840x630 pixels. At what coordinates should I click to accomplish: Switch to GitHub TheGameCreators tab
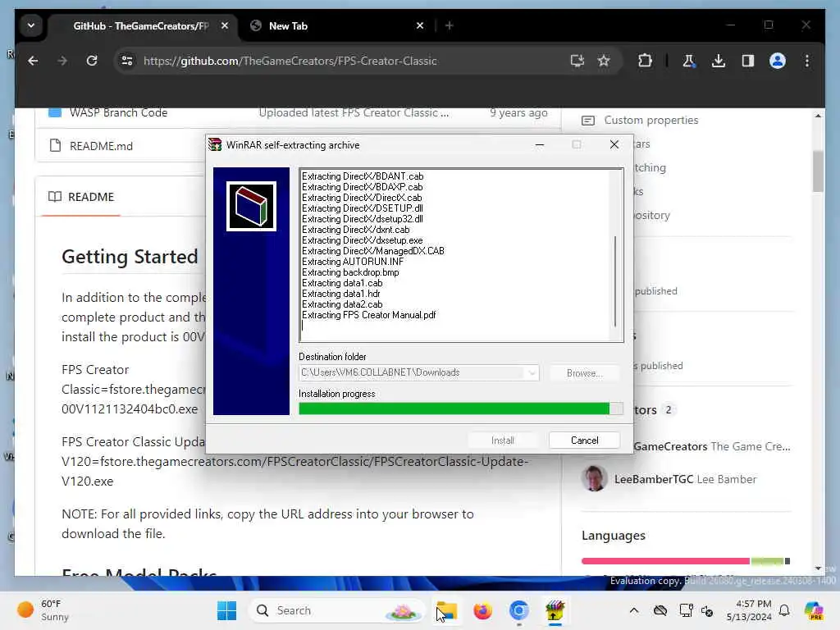[x=141, y=25]
